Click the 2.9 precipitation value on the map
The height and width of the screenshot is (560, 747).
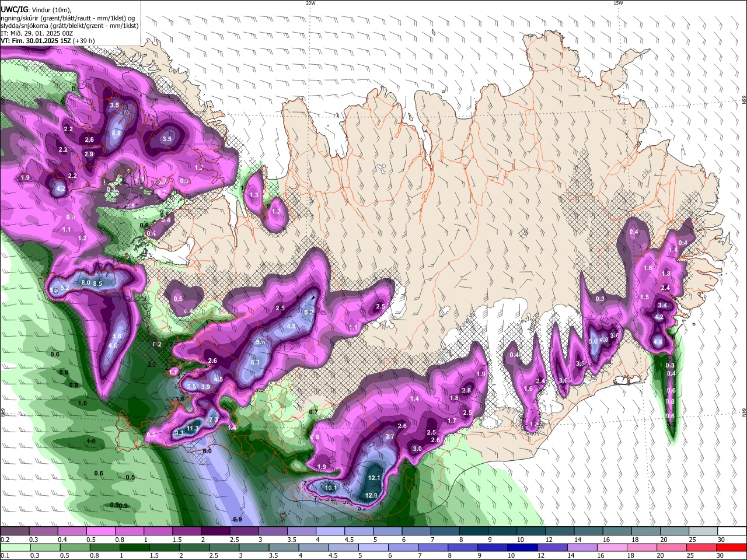[x=89, y=154]
